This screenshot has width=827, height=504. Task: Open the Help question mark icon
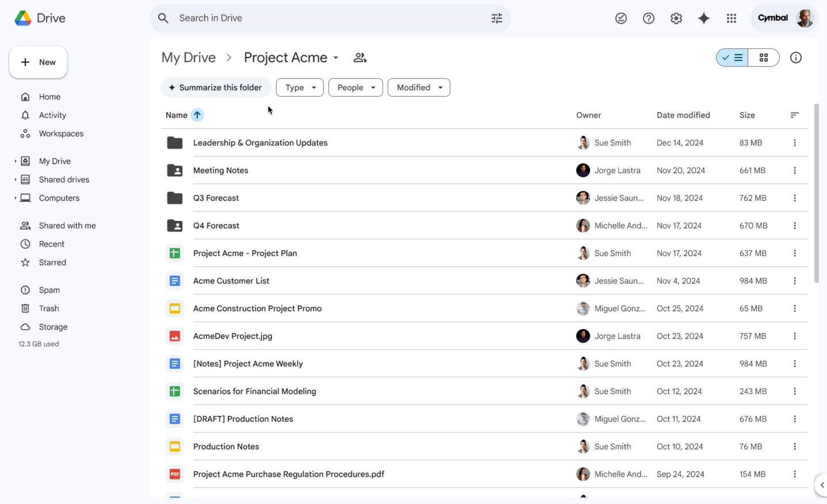point(648,18)
